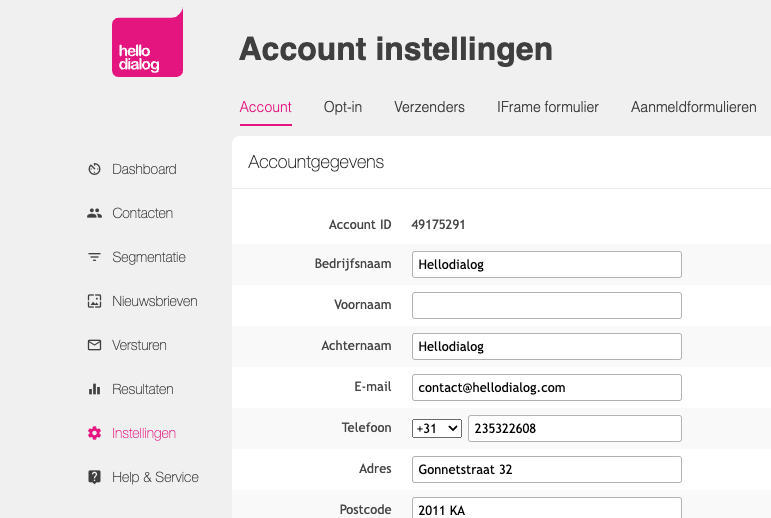Open Segmentatie using its filter icon
The height and width of the screenshot is (518, 771).
pos(94,257)
